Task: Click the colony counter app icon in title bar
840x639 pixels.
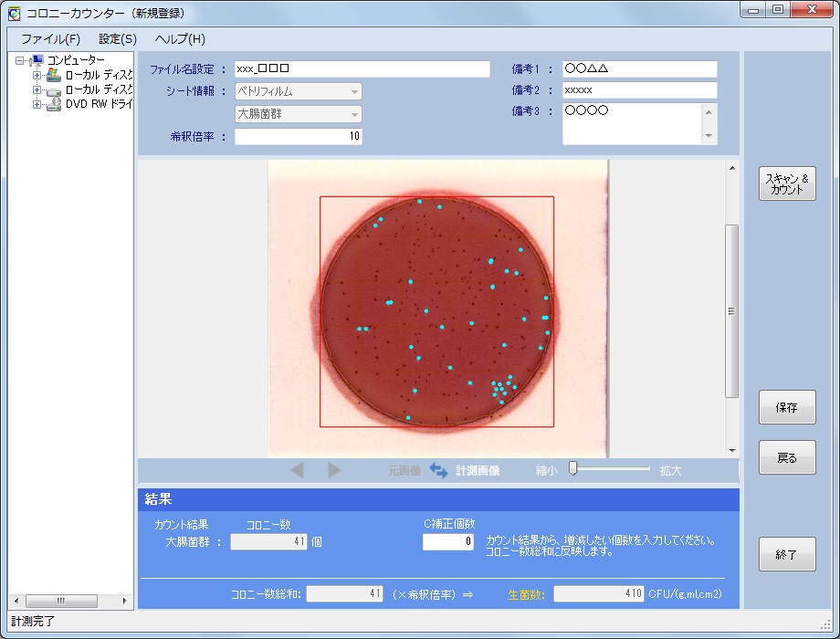Action: 14,14
